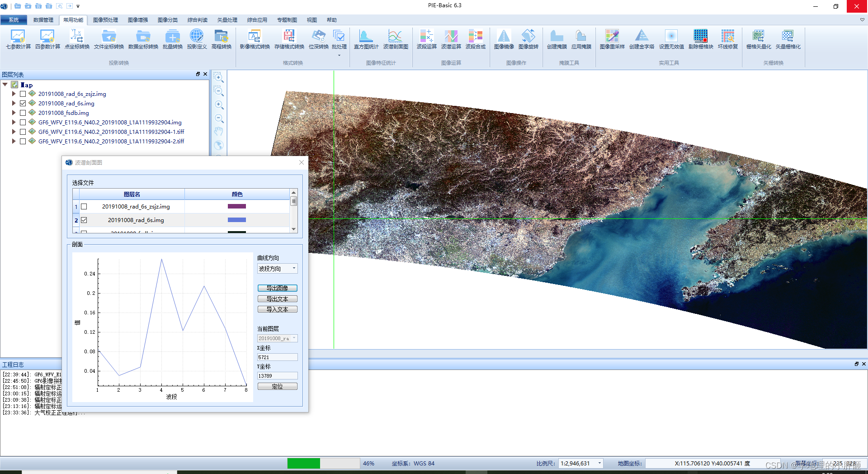Expand 20191008_rad_6s.img layer node
Screen dimensions: 868x474
14,104
